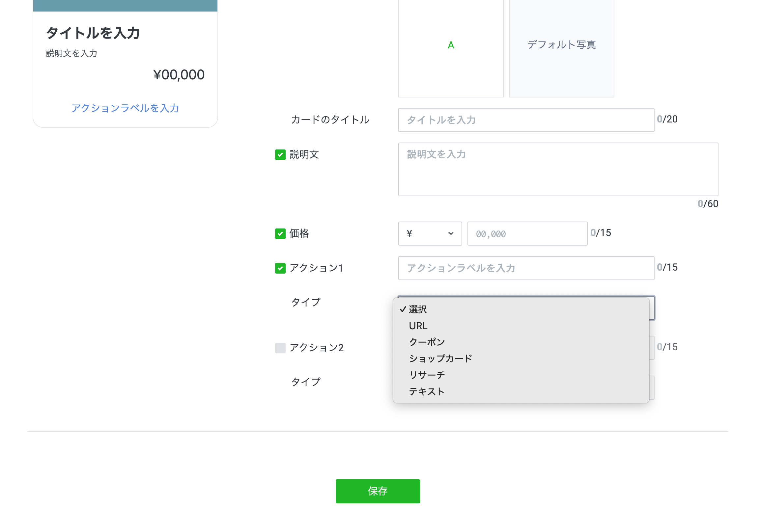
Task: Uncheck the 説明文 checkbox
Action: (x=280, y=154)
